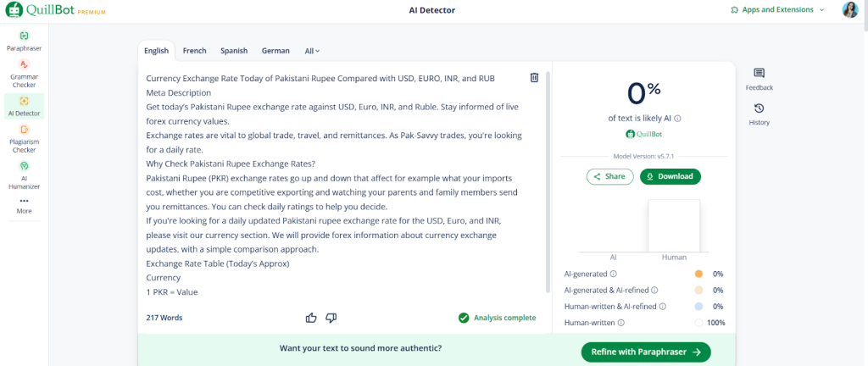Click Refine with Paraphraser button
Viewport: 868px width, 366px height.
pos(645,352)
